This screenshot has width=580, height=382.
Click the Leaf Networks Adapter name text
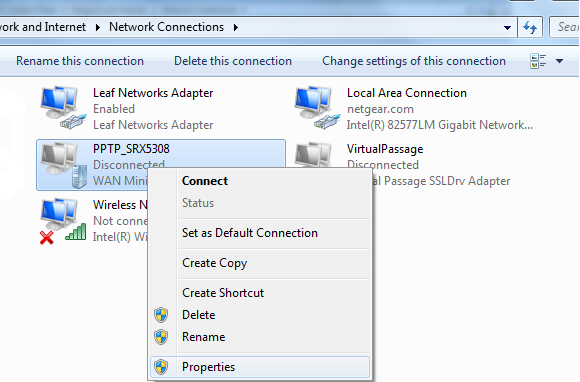tap(153, 93)
